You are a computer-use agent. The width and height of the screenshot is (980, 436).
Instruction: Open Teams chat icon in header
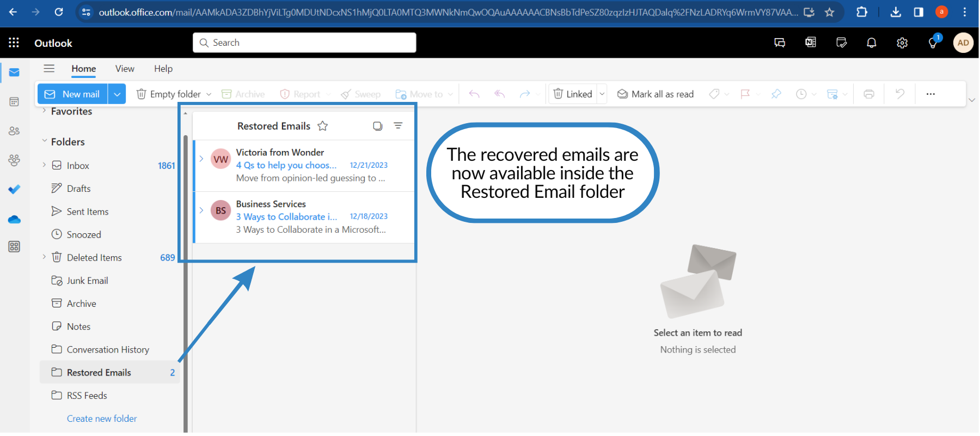(780, 43)
